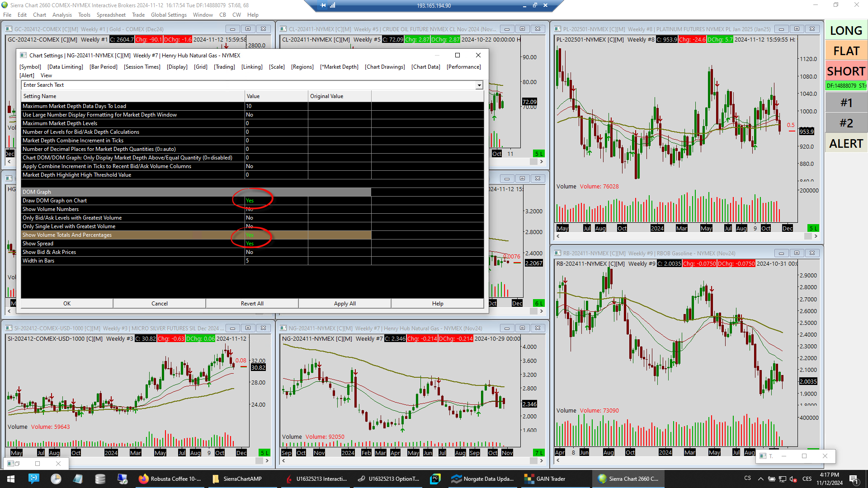Expand the Enter Search Text dropdown
868x488 pixels.
[479, 85]
